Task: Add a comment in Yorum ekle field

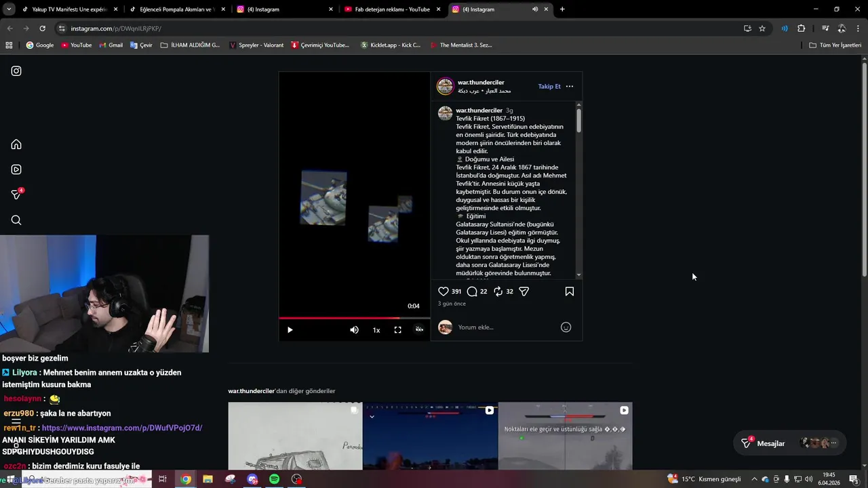Action: (505, 327)
